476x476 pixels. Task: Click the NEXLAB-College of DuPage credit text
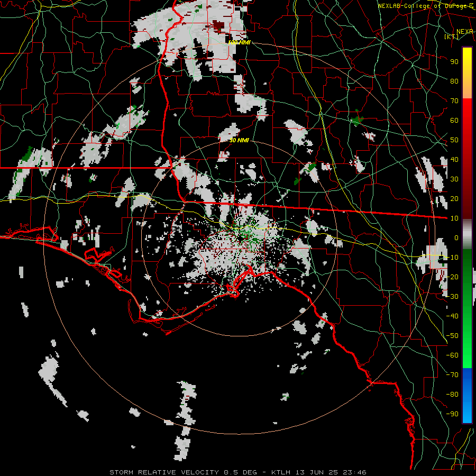pyautogui.click(x=426, y=6)
